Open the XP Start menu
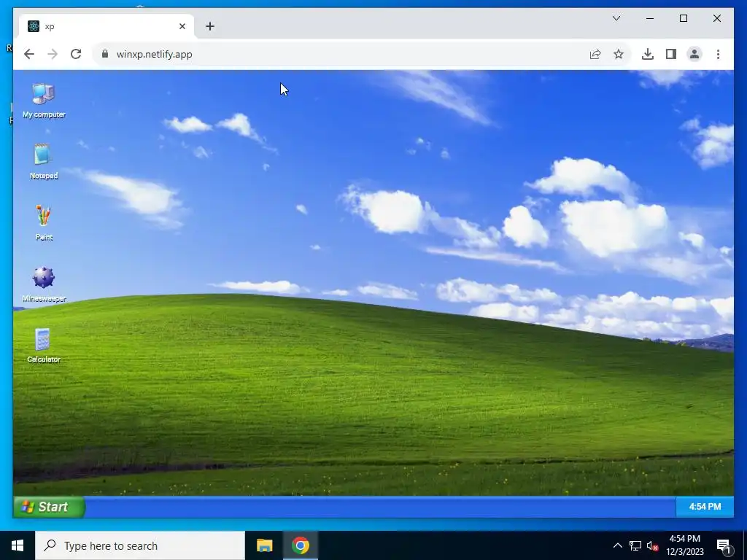The width and height of the screenshot is (747, 560). click(x=49, y=507)
